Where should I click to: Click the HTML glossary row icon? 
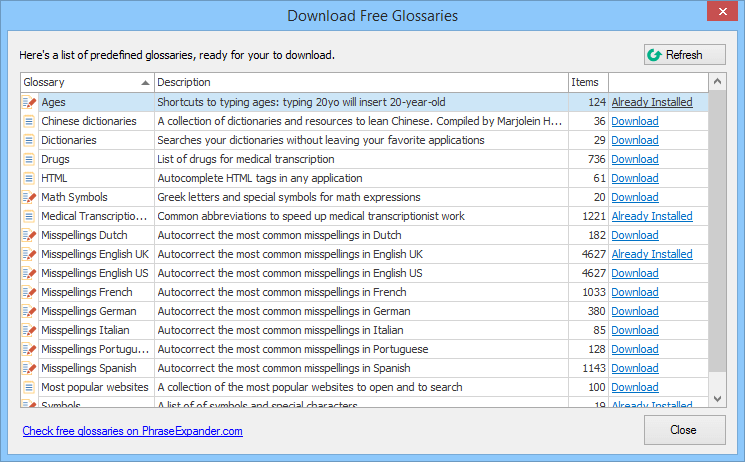coord(29,178)
